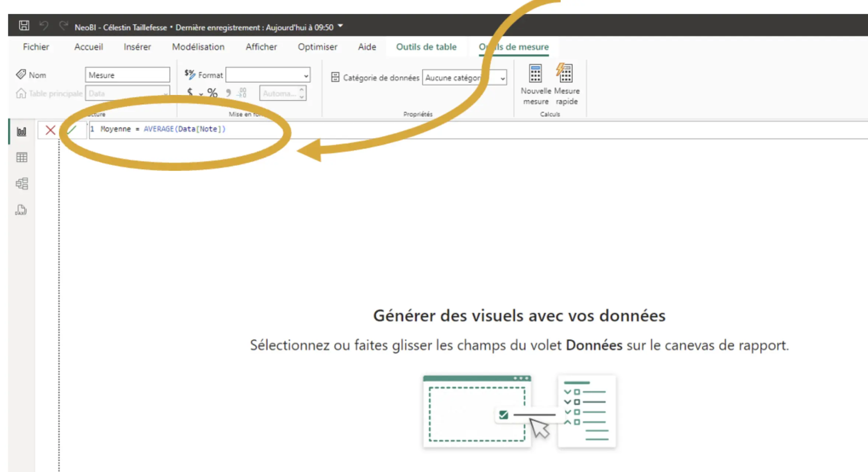This screenshot has height=472, width=868.
Task: Expand the decimal format stepper
Action: [x=302, y=90]
